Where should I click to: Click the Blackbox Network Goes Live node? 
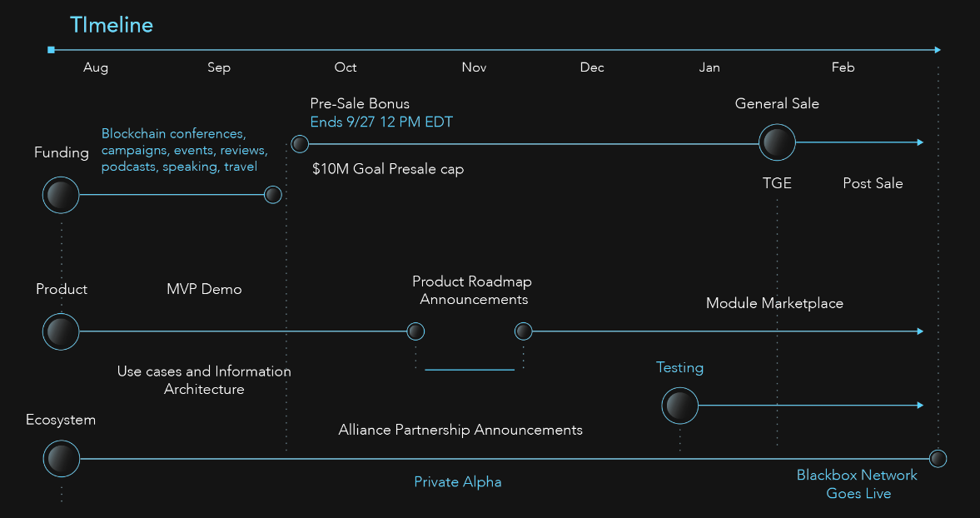point(938,458)
